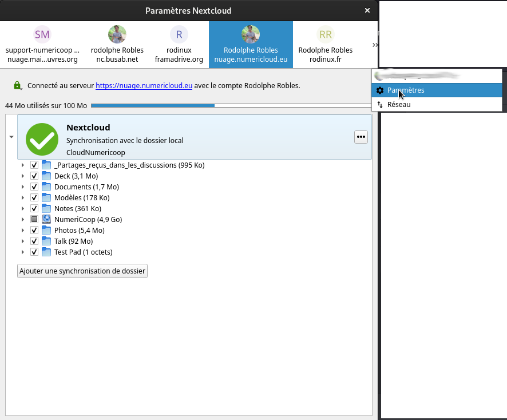Choose Réseau in the overflow menu
The image size is (507, 420).
(437, 105)
